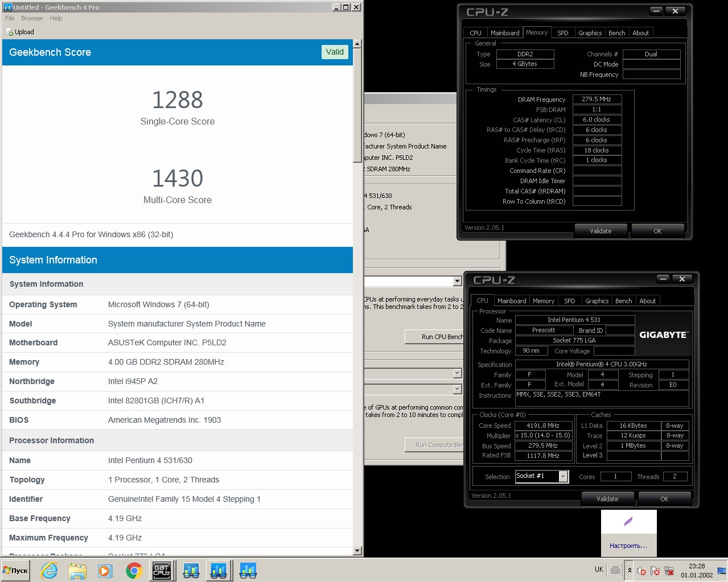Click the UK language indicator
The width and height of the screenshot is (728, 582).
tap(599, 569)
